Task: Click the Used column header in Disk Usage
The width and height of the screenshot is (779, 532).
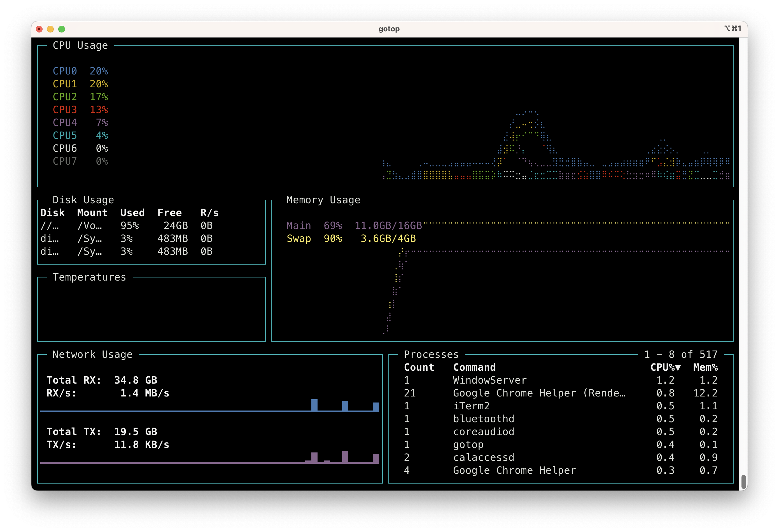Action: pos(132,213)
